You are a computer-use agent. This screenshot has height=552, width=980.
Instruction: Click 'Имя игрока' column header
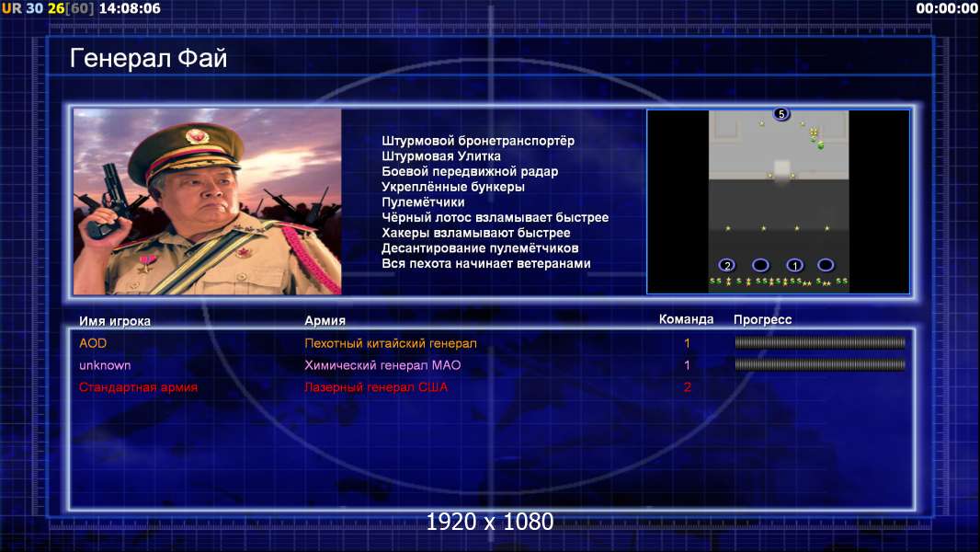(114, 321)
